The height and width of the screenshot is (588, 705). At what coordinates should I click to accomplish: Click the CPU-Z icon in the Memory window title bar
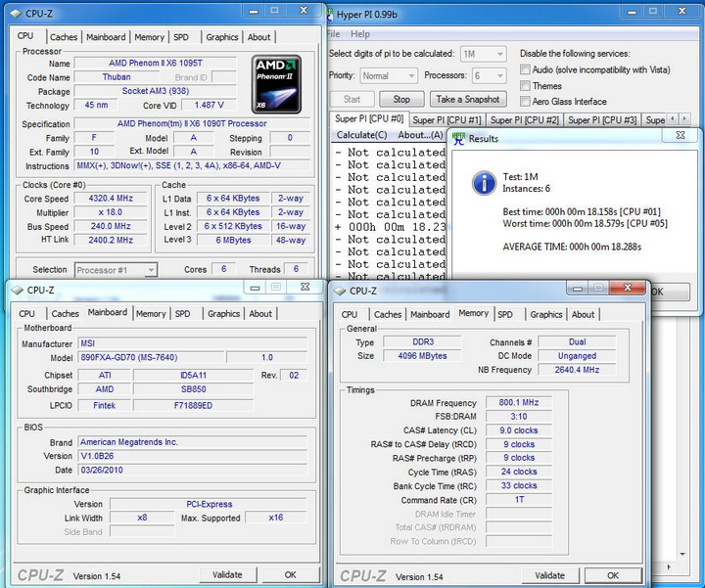point(340,291)
